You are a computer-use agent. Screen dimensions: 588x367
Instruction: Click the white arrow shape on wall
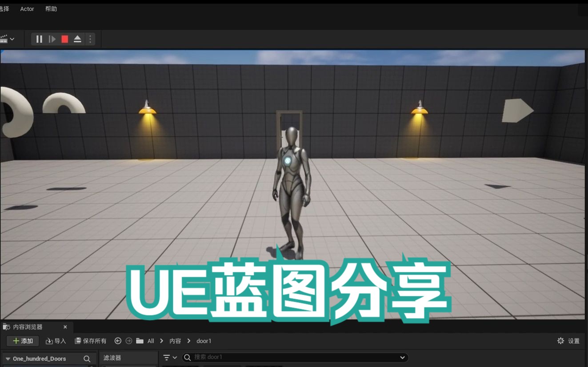pos(517,110)
